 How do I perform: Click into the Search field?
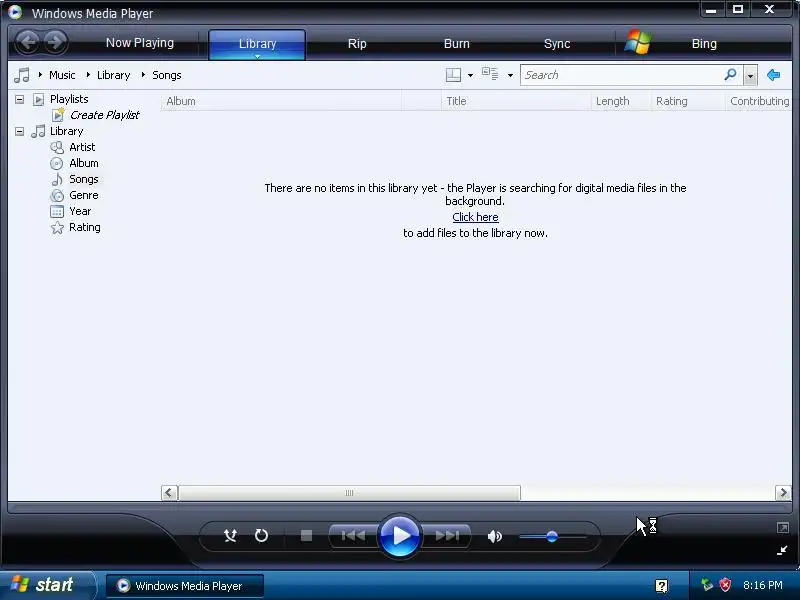[620, 75]
